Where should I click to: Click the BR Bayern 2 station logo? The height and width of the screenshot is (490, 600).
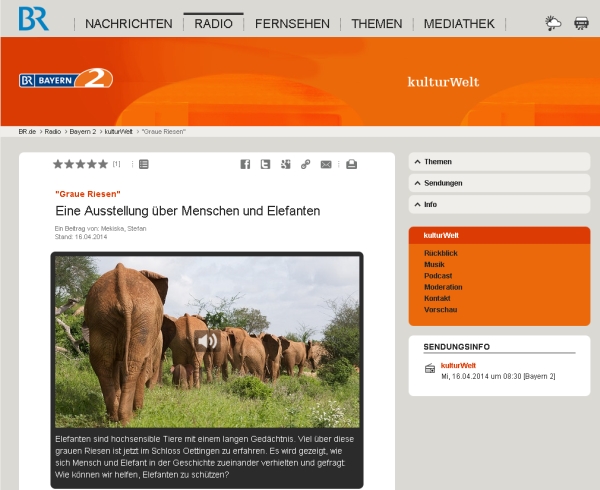click(x=66, y=78)
